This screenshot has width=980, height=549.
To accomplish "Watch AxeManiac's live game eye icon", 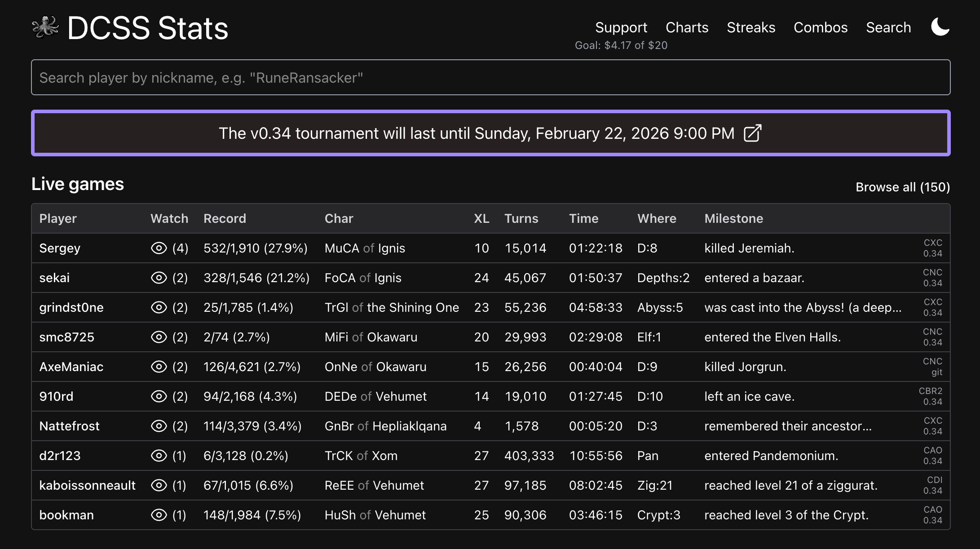I will 159,367.
